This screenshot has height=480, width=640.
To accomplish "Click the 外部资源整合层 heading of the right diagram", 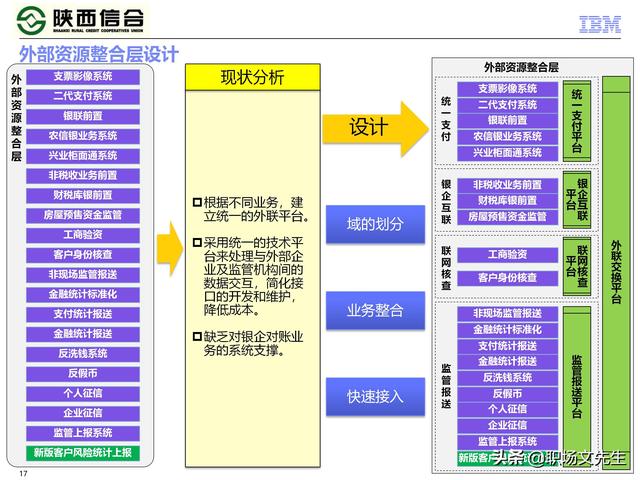I will point(521,67).
